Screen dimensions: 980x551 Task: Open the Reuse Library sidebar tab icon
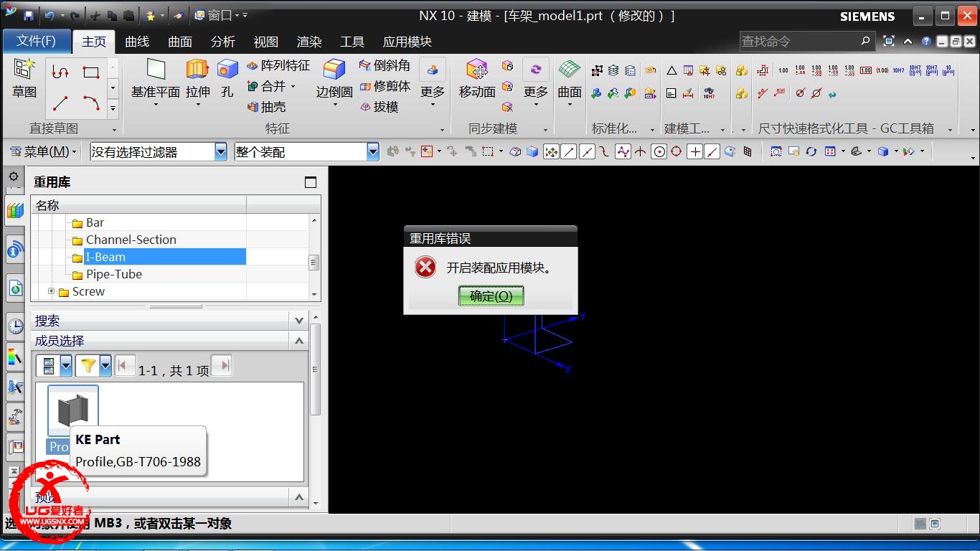(14, 210)
